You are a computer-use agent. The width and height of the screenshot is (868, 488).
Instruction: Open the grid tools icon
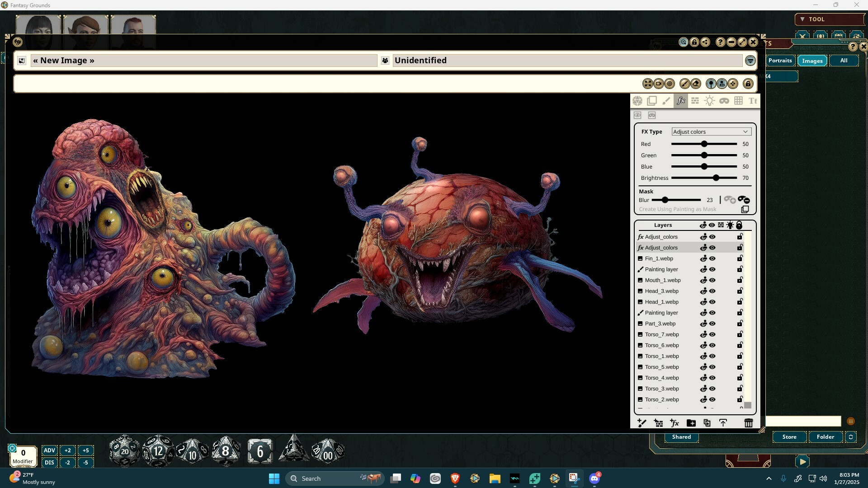coord(738,101)
